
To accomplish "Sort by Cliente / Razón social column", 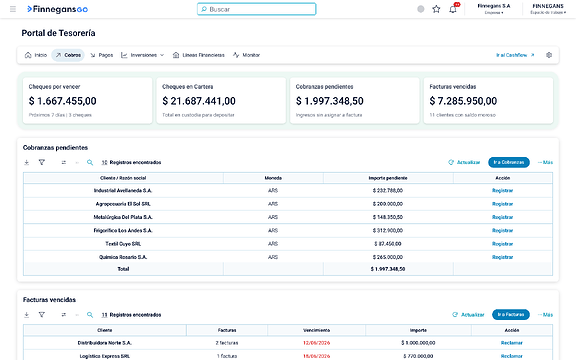I will pos(123,178).
